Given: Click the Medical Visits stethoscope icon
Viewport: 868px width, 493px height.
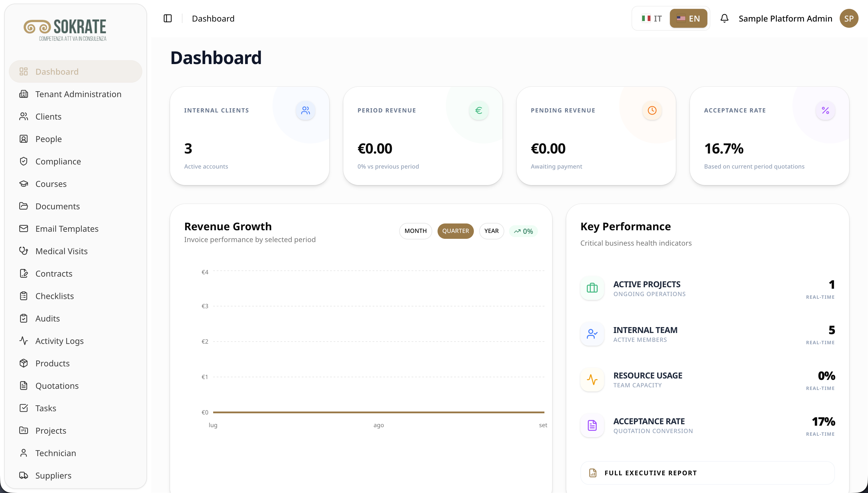Looking at the screenshot, I should click(23, 251).
